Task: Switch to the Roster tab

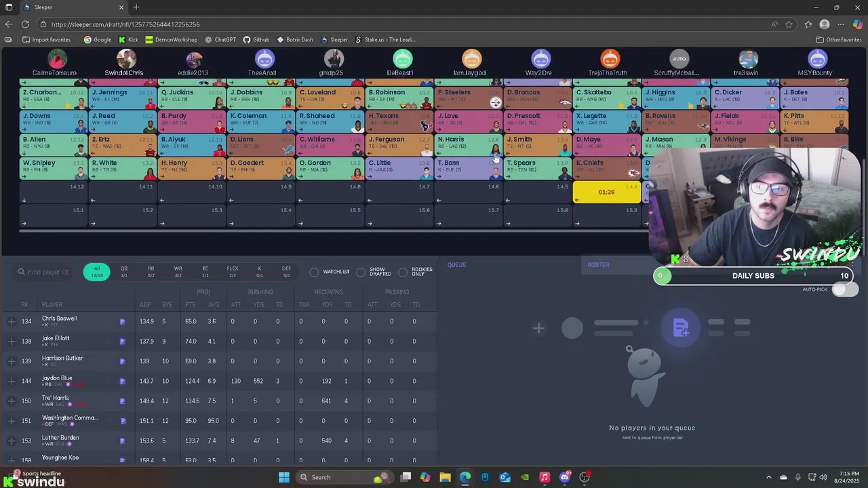Action: click(x=598, y=265)
